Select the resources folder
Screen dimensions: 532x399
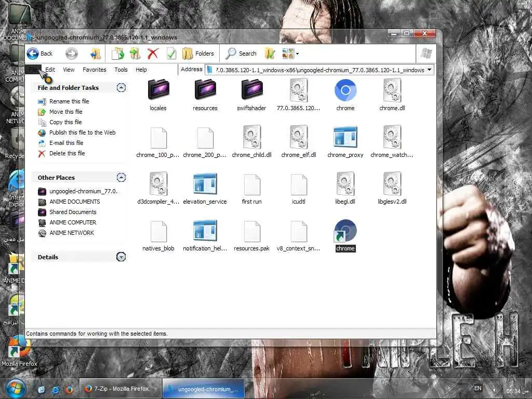tap(205, 95)
